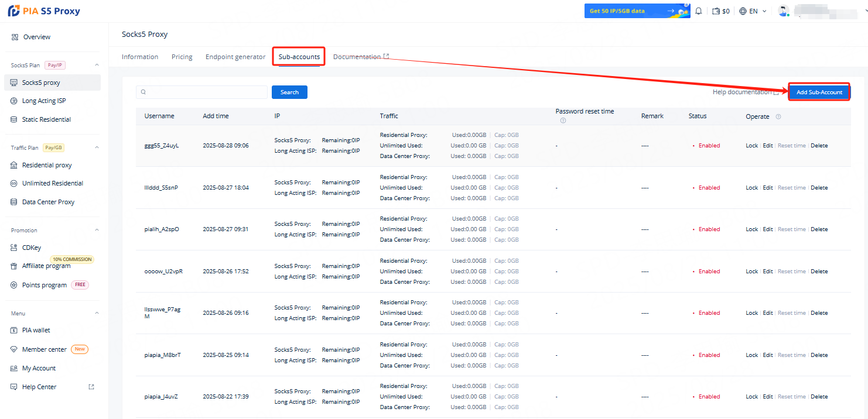Click the notification bell icon
868x419 pixels.
tap(698, 11)
